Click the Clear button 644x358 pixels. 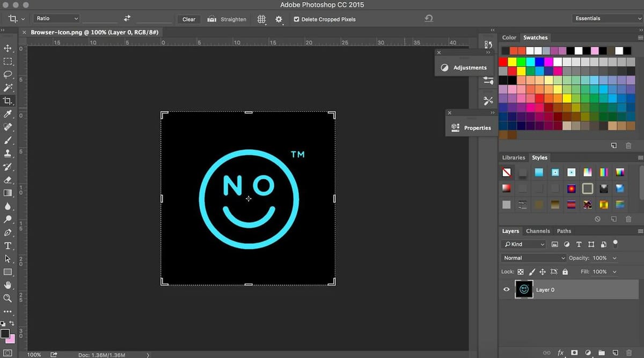189,19
